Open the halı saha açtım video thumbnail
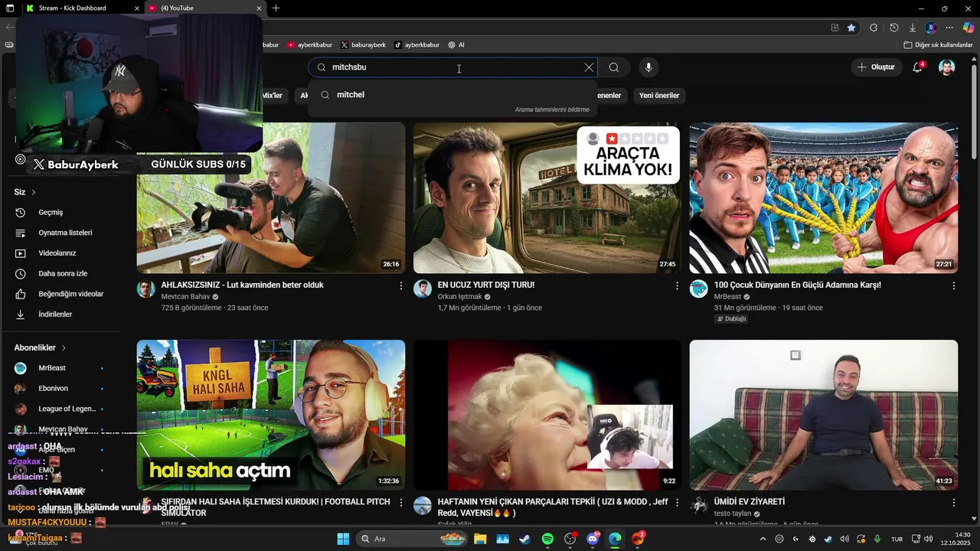 click(x=271, y=415)
